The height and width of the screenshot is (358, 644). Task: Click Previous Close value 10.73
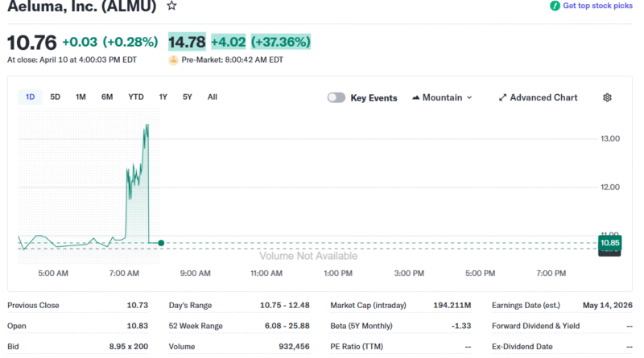click(x=137, y=306)
